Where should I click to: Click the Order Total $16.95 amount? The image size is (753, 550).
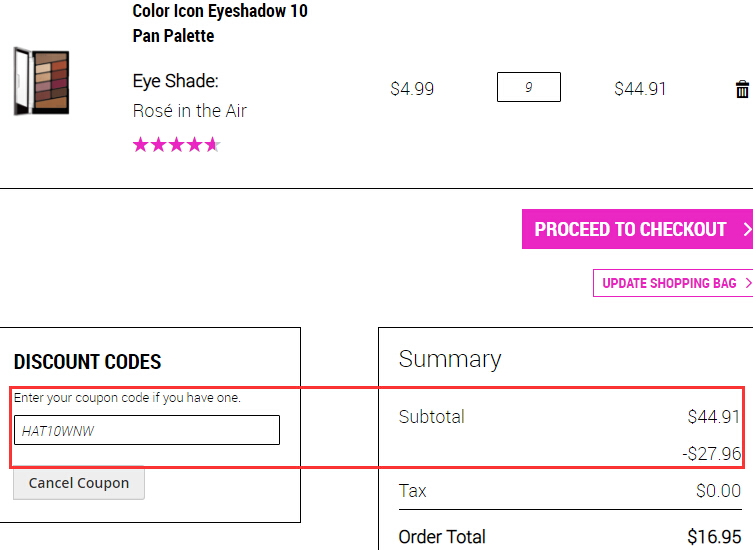pyautogui.click(x=714, y=537)
